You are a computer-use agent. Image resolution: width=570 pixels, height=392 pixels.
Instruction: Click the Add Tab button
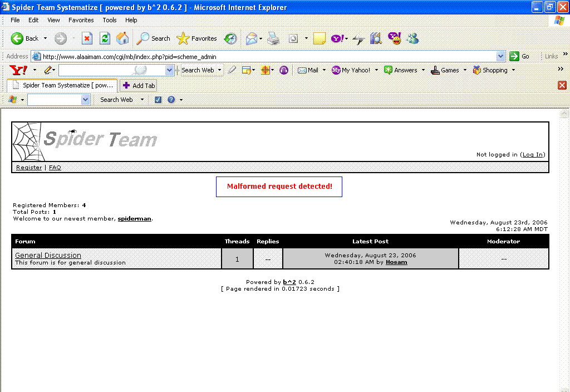pos(139,85)
